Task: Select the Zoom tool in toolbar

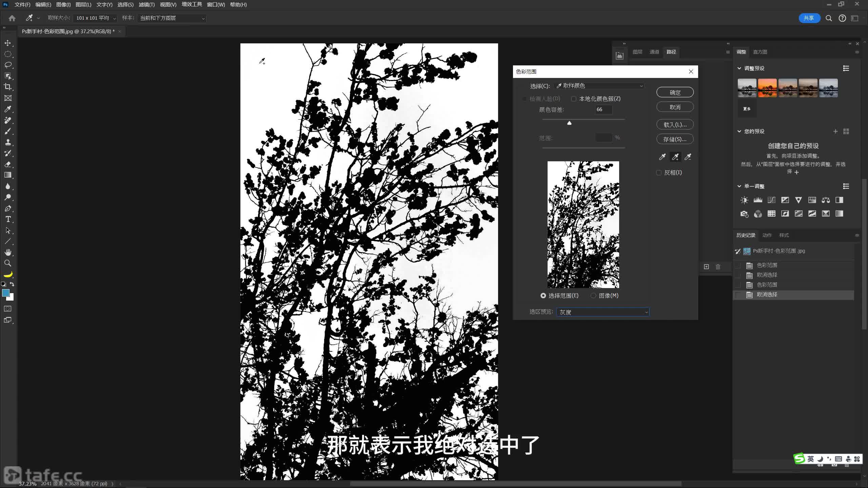Action: click(7, 263)
